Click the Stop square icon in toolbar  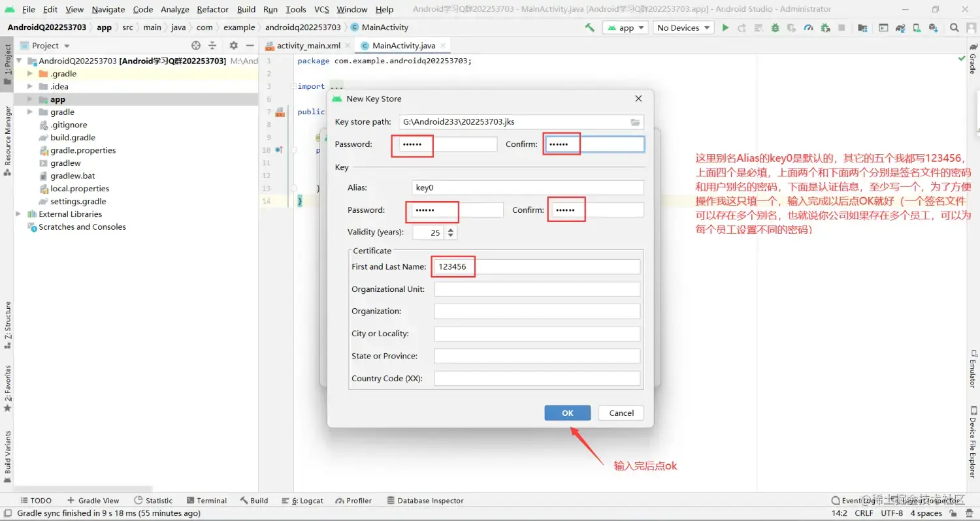point(842,27)
